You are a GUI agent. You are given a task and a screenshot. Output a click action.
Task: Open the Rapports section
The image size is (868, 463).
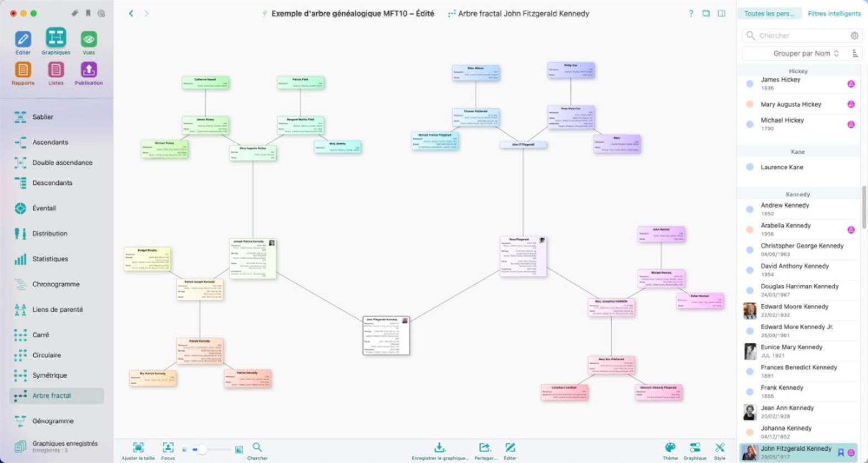(x=23, y=73)
